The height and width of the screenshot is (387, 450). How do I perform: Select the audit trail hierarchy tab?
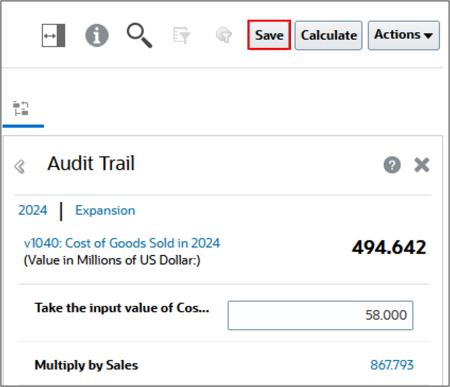point(21,109)
